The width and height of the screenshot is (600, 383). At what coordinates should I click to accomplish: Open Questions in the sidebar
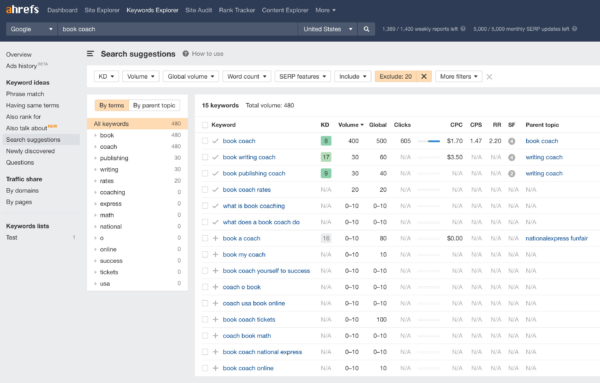pos(20,162)
